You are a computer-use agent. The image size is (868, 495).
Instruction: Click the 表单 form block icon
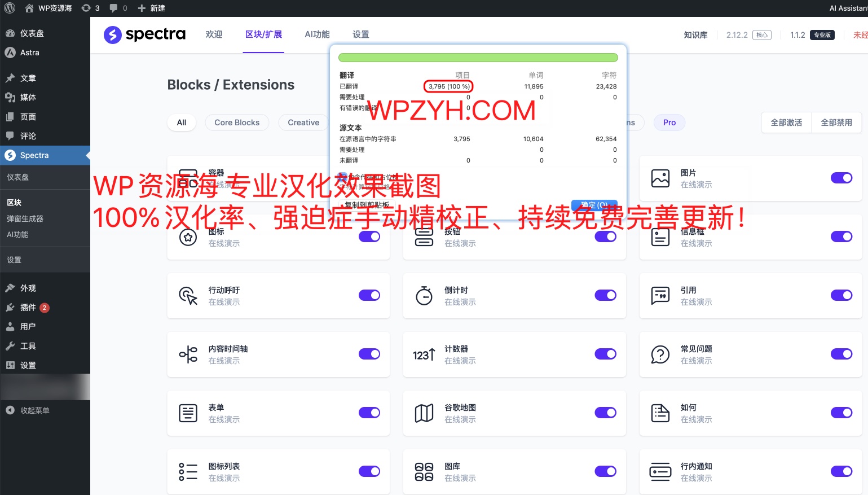click(188, 413)
